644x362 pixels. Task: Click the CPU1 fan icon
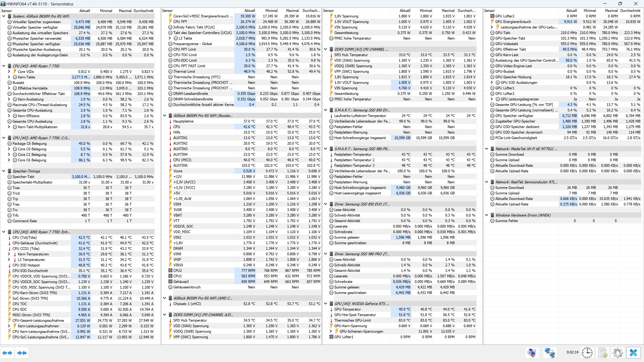click(x=170, y=276)
